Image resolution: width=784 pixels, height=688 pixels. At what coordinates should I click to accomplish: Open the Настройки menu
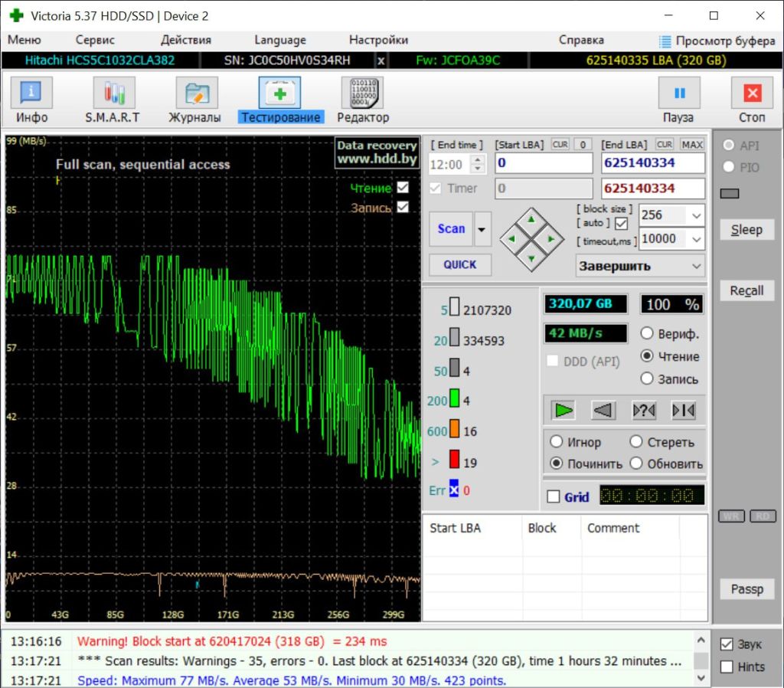378,40
